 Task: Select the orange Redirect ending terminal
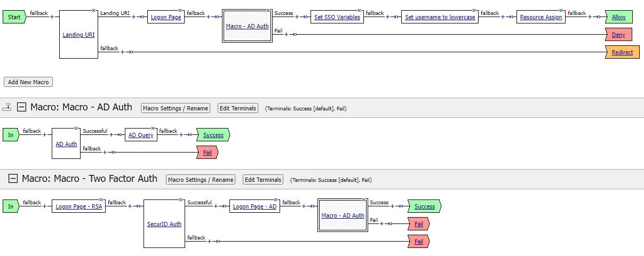[x=622, y=52]
